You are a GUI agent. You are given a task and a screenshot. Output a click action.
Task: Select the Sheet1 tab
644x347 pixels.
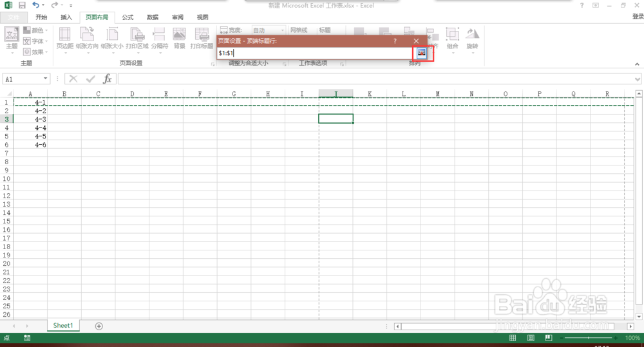click(63, 326)
